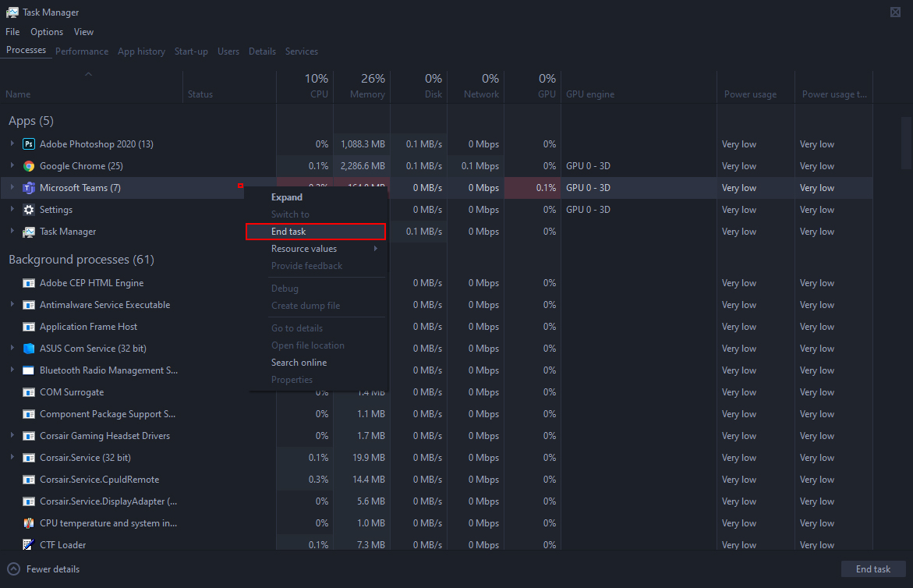913x588 pixels.
Task: Open the View menu
Action: click(83, 32)
